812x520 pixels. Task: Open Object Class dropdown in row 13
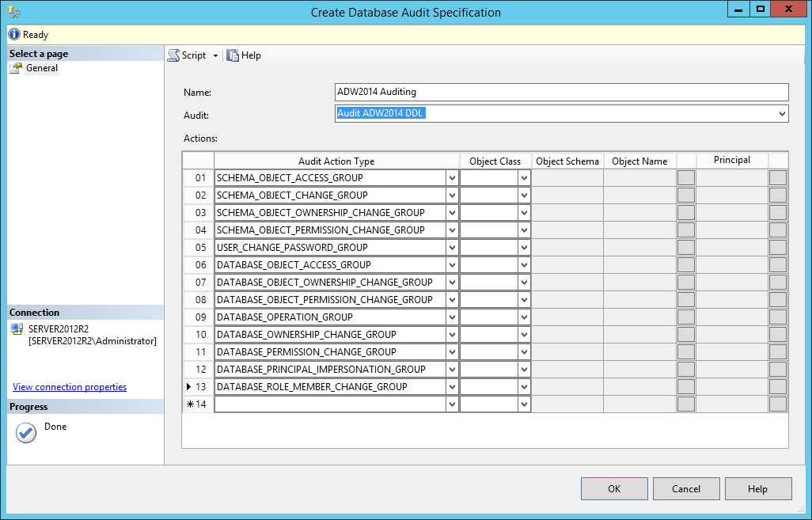(524, 387)
